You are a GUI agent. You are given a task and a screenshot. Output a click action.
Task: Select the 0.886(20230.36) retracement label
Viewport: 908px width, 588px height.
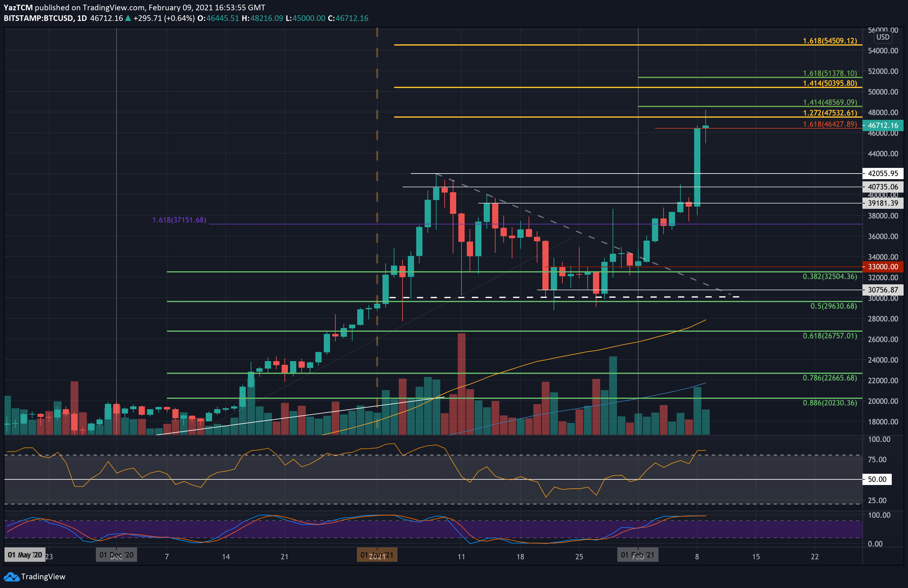[x=830, y=403]
